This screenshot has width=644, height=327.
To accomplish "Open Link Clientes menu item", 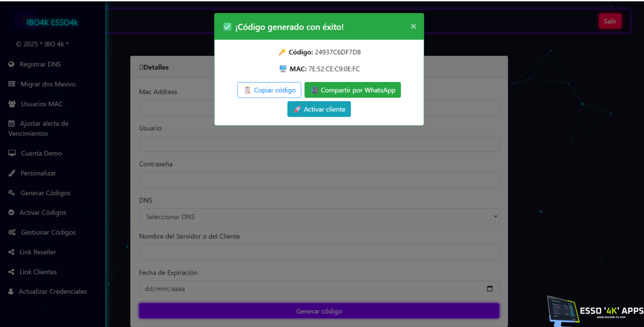I will pyautogui.click(x=38, y=272).
